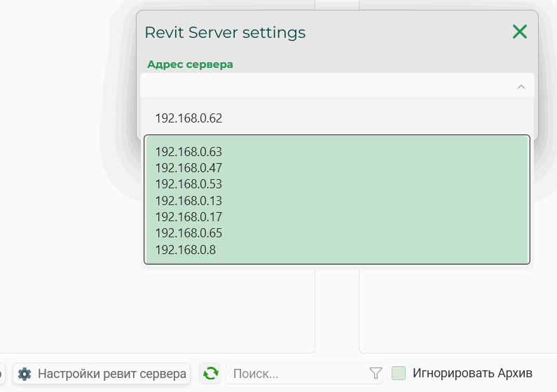557x392 pixels.
Task: Choose 192.168.0.47 from the list
Action: pos(188,168)
